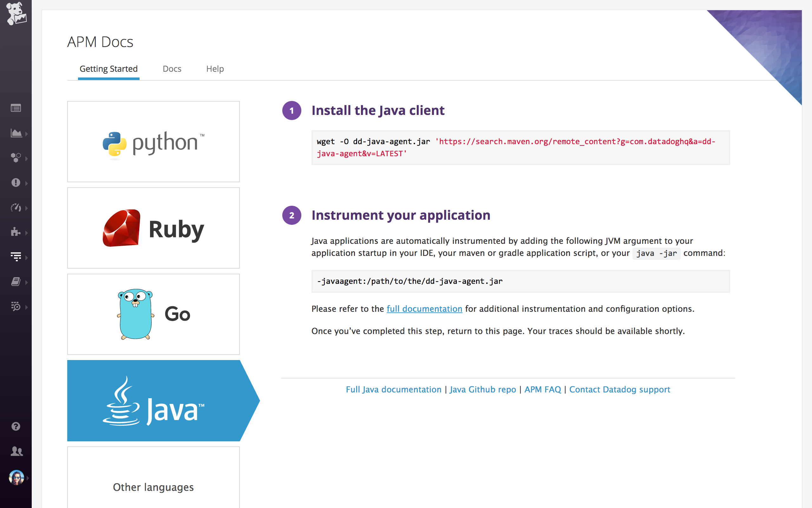
Task: Click the wget install command code block
Action: pos(521,148)
